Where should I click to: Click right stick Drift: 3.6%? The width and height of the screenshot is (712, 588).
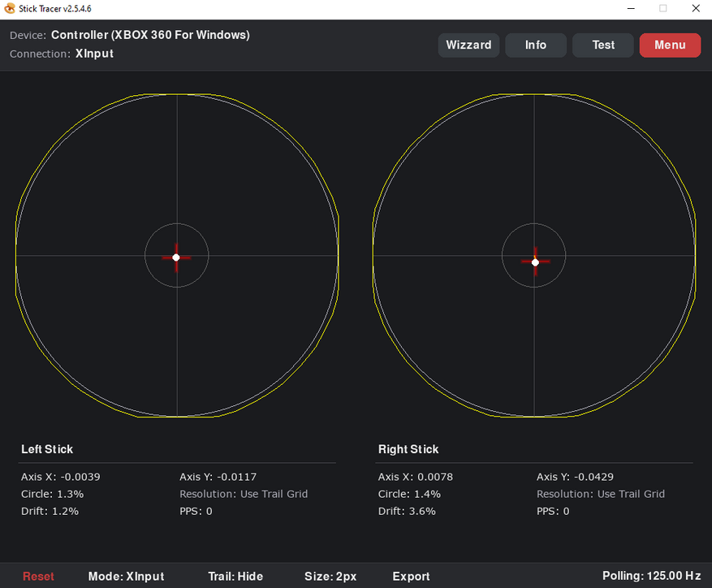(407, 511)
